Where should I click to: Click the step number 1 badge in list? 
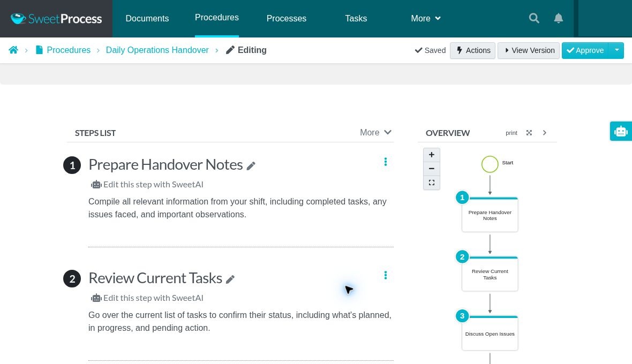pyautogui.click(x=72, y=165)
